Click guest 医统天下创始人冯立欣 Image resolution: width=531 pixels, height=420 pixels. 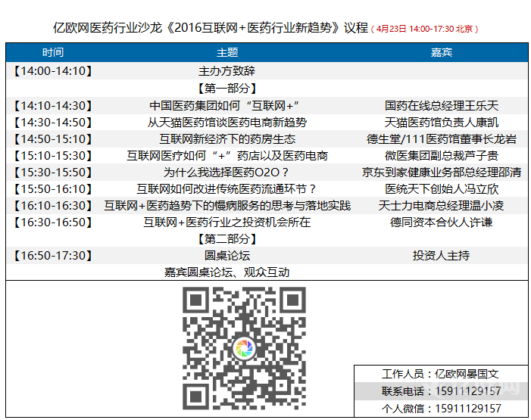click(x=442, y=189)
